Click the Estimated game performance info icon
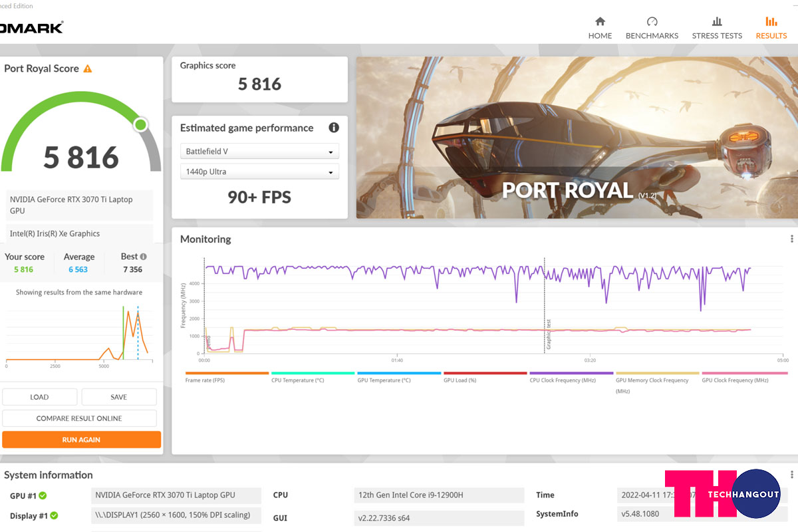This screenshot has width=798, height=532. point(334,128)
